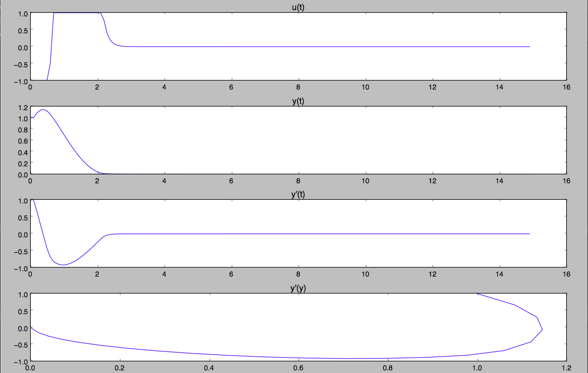Screen dimensions: 588x373
Task: Click the rightmost tip of the y'(y) phase curve
Action: pos(542,330)
